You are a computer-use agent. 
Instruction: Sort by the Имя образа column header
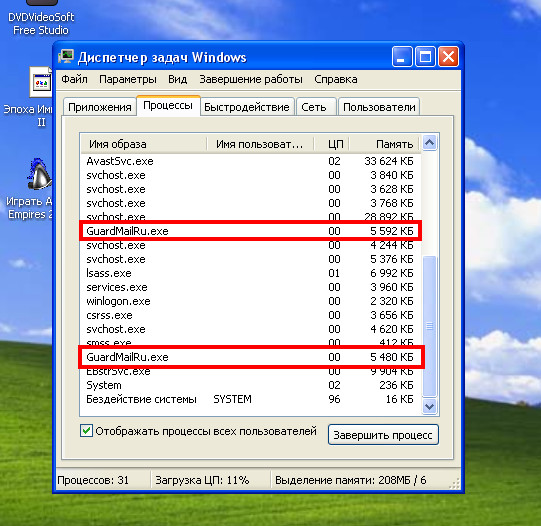[144, 144]
